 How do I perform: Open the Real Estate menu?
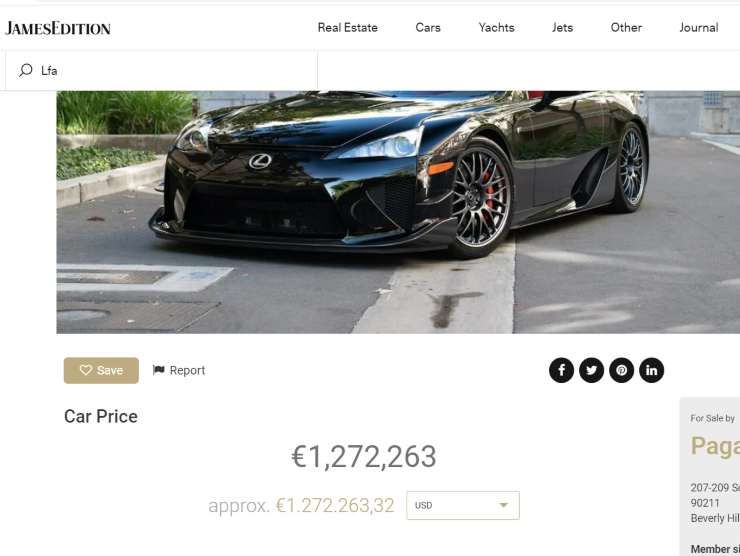347,27
